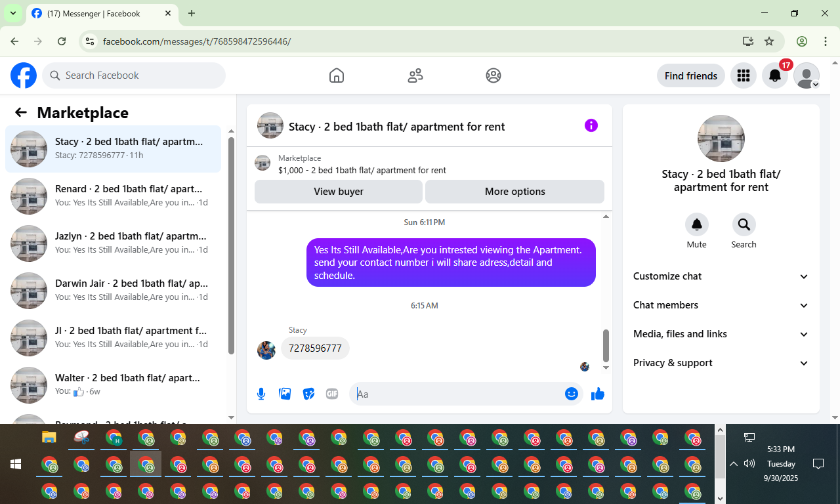The height and width of the screenshot is (504, 840).
Task: Click the Facebook logo icon
Action: [x=24, y=75]
